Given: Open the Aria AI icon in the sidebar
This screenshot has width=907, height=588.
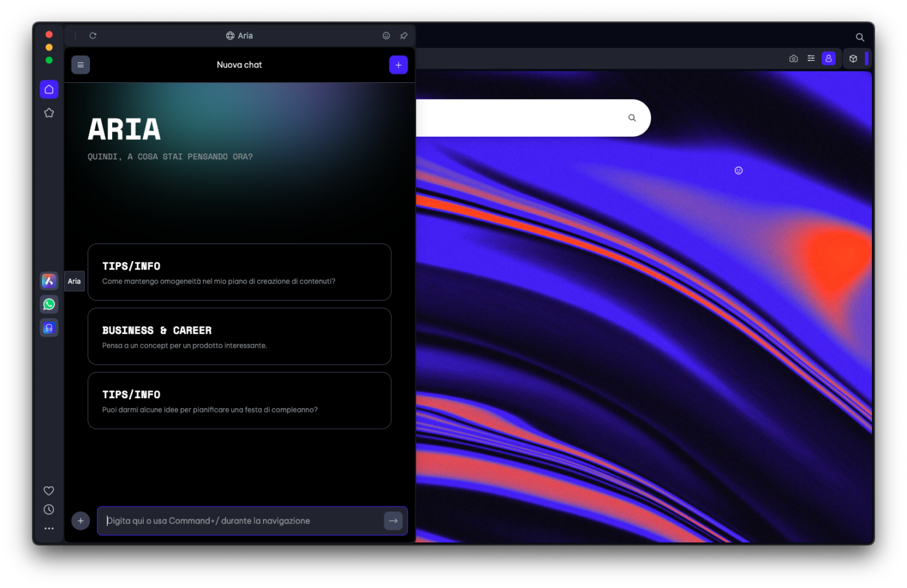Looking at the screenshot, I should (x=49, y=281).
